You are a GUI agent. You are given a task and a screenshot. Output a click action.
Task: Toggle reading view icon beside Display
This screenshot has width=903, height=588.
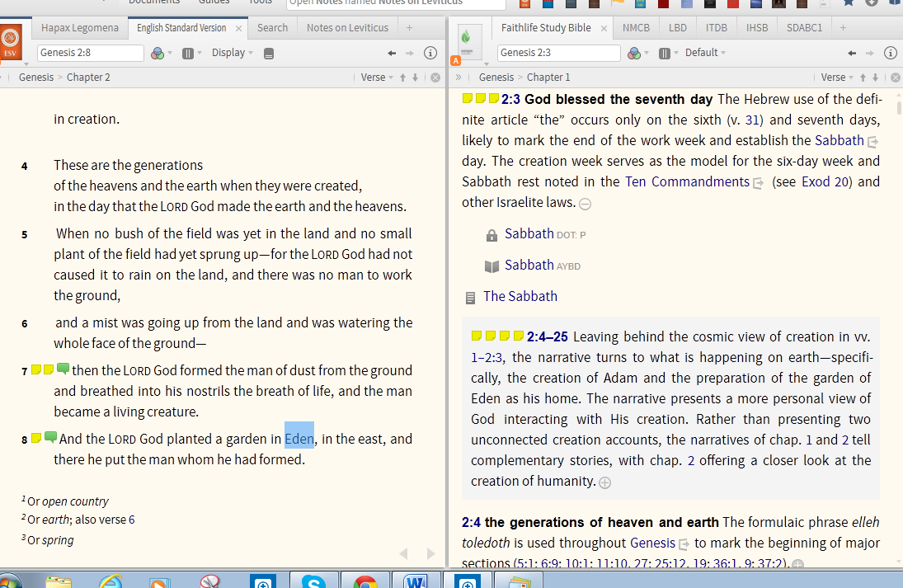268,54
